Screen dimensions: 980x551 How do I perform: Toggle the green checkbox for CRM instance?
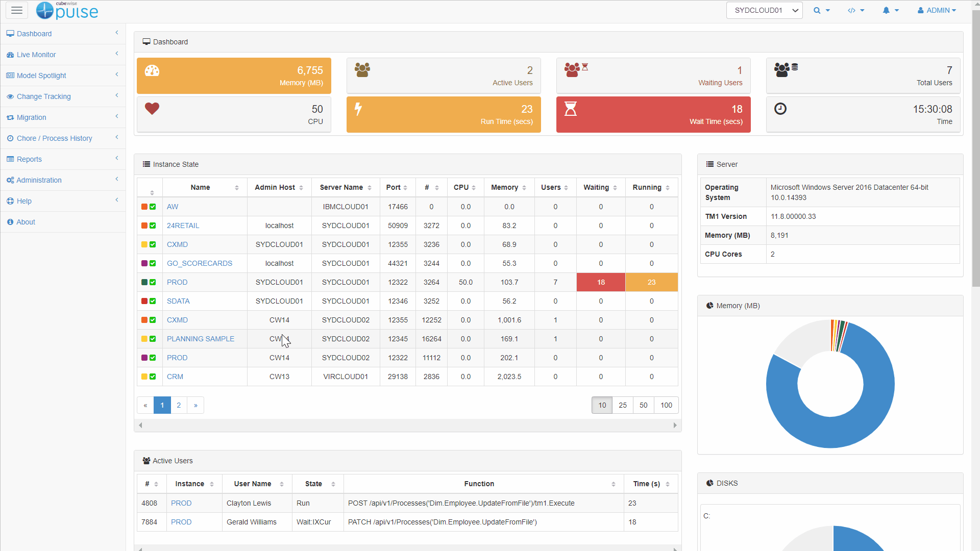pyautogui.click(x=153, y=377)
